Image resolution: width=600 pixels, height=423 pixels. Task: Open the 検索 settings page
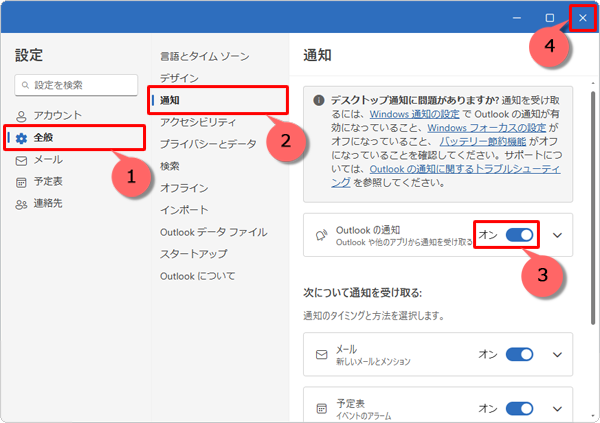[x=170, y=167]
